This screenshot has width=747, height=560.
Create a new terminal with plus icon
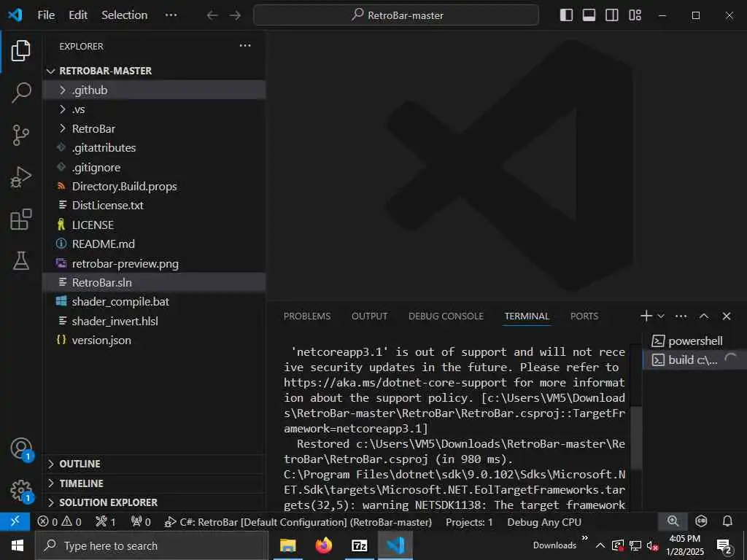coord(646,316)
